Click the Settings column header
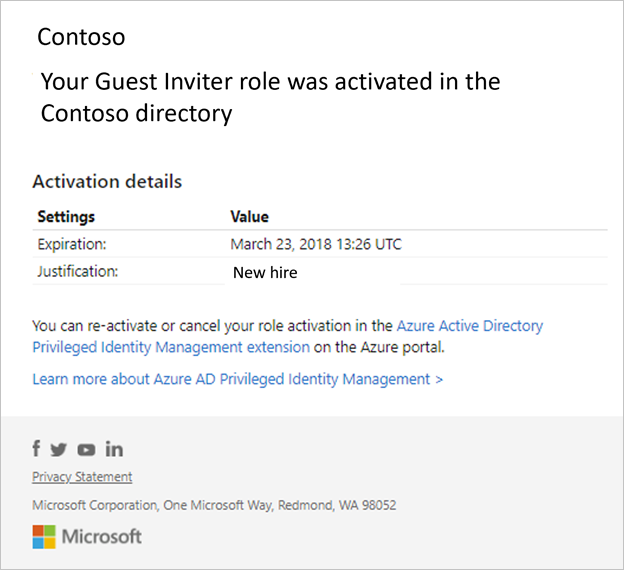624x570 pixels. point(66,217)
